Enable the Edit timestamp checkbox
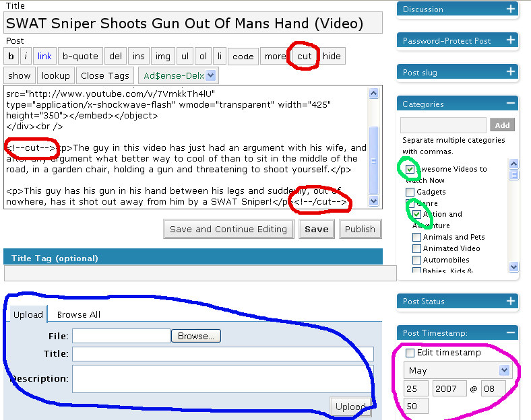The image size is (531, 420). (410, 353)
